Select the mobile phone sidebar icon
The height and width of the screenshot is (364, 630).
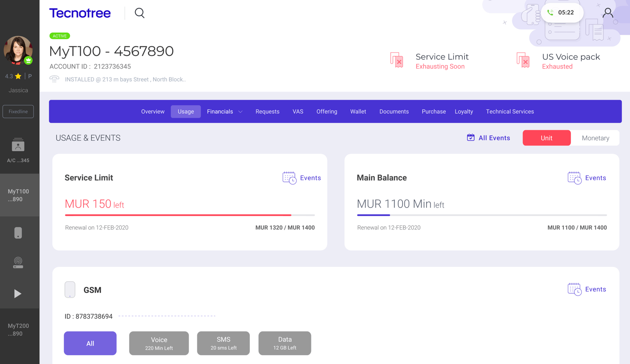click(x=18, y=233)
